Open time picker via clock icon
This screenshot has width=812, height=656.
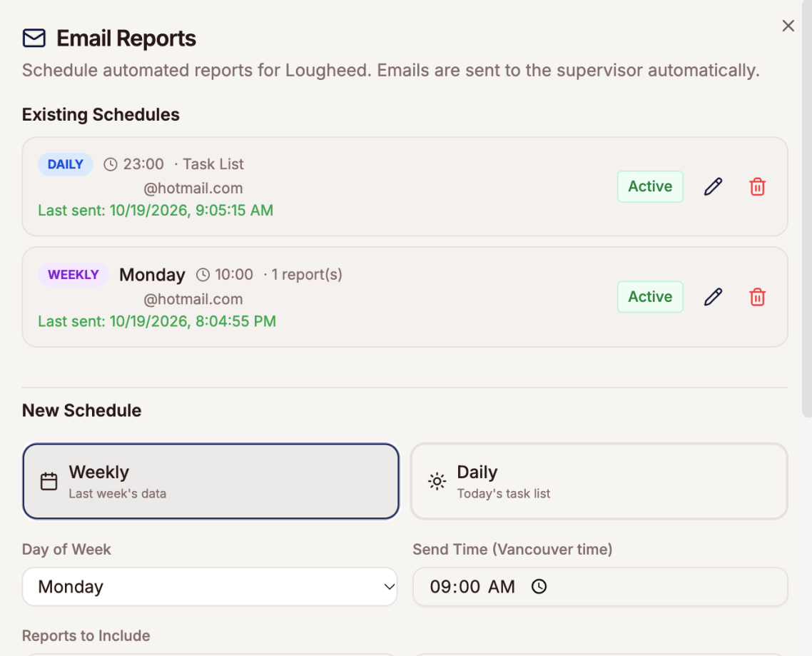(539, 587)
